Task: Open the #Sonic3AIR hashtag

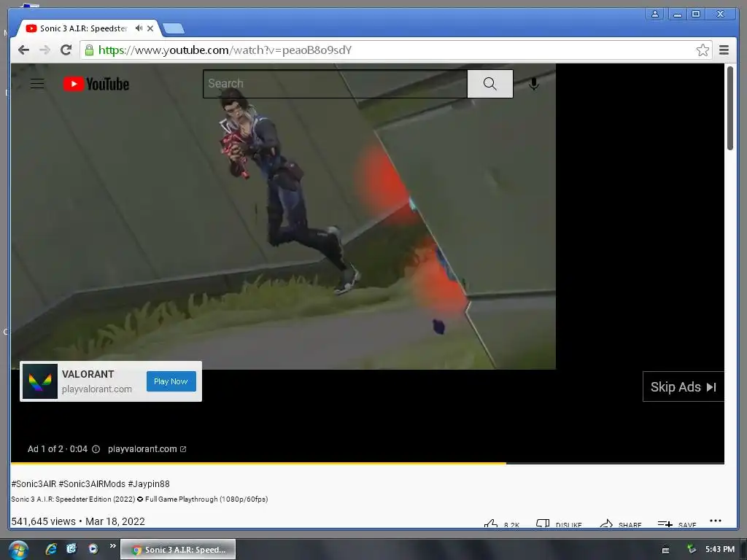Action: [x=34, y=484]
